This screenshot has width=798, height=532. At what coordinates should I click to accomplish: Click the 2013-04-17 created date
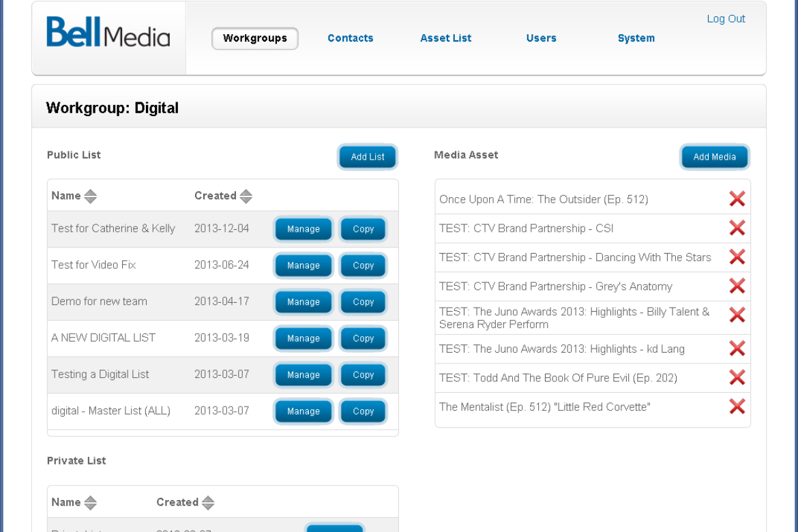click(222, 301)
